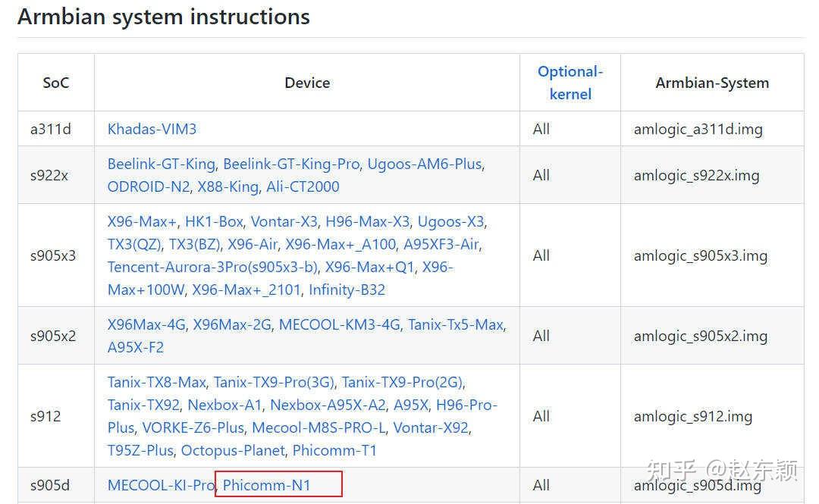Click the Tanix-TX8-Max link
The width and height of the screenshot is (819, 504).
(156, 382)
